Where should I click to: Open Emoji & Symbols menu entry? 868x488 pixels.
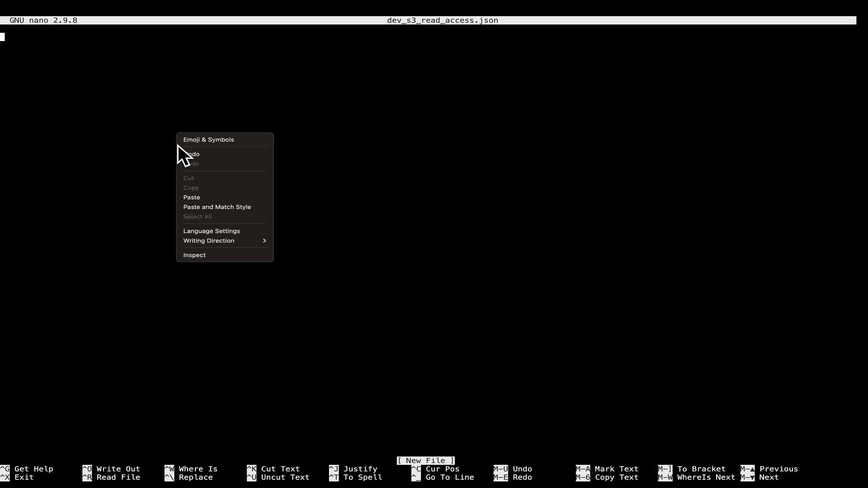pos(208,140)
